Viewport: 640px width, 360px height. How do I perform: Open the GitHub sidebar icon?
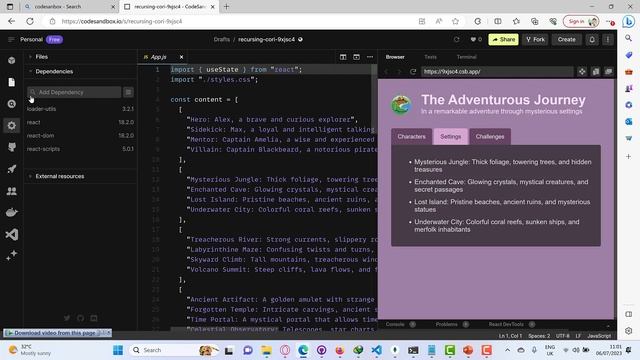(11, 147)
